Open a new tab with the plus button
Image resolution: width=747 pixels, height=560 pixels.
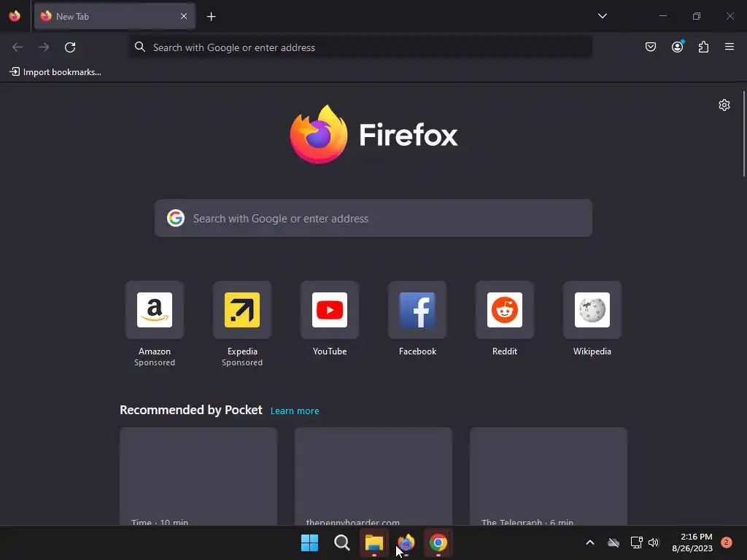pyautogui.click(x=211, y=17)
